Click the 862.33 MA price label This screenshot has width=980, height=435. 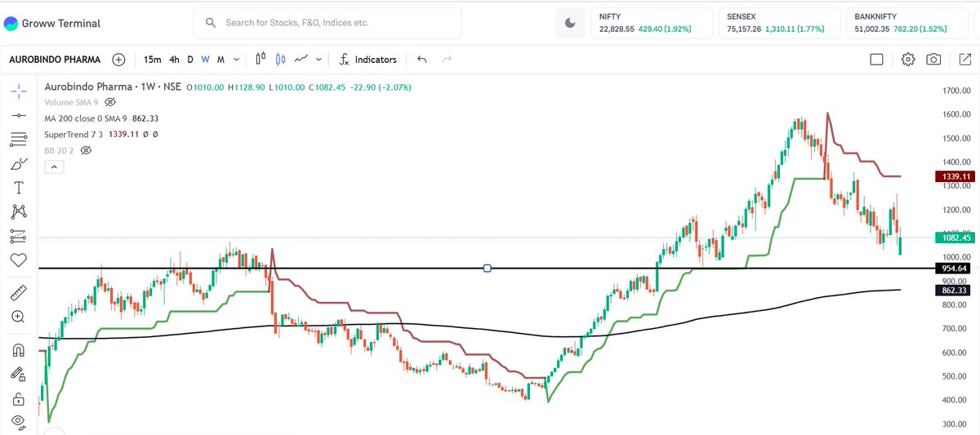(953, 290)
